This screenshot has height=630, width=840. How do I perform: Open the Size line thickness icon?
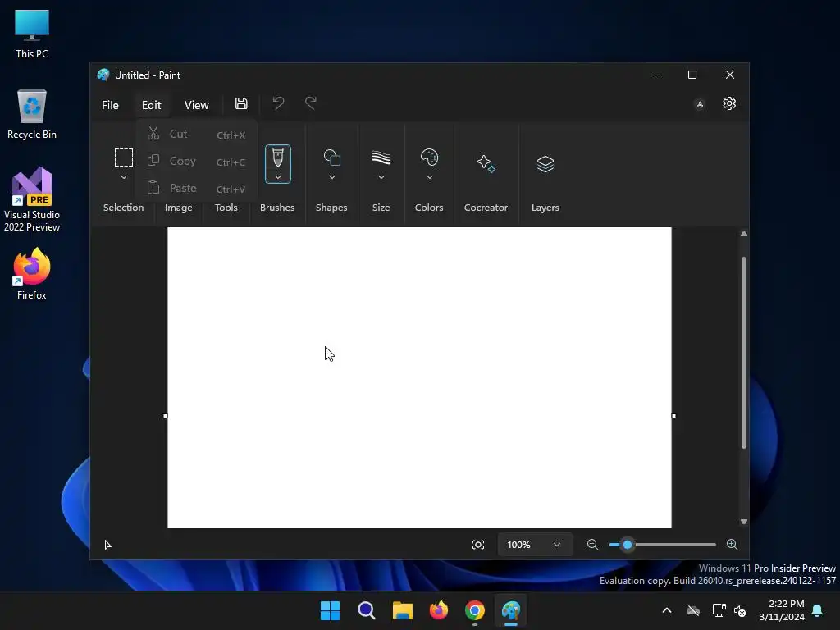[381, 157]
